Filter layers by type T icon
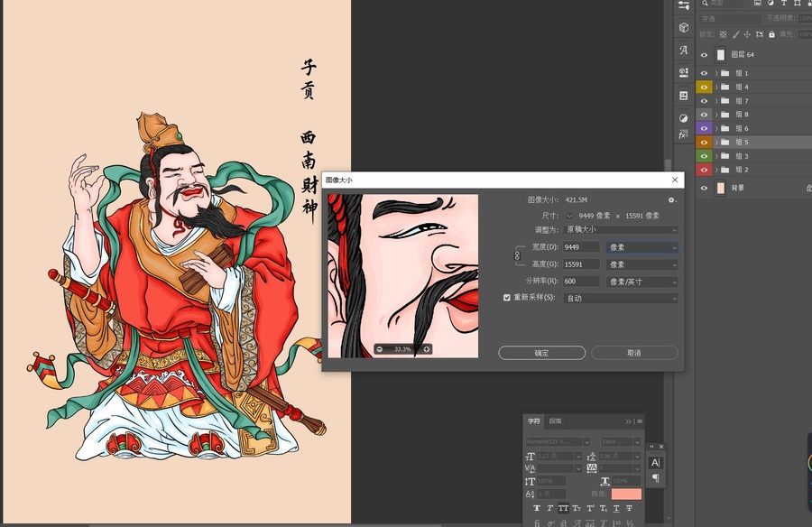 click(x=784, y=3)
